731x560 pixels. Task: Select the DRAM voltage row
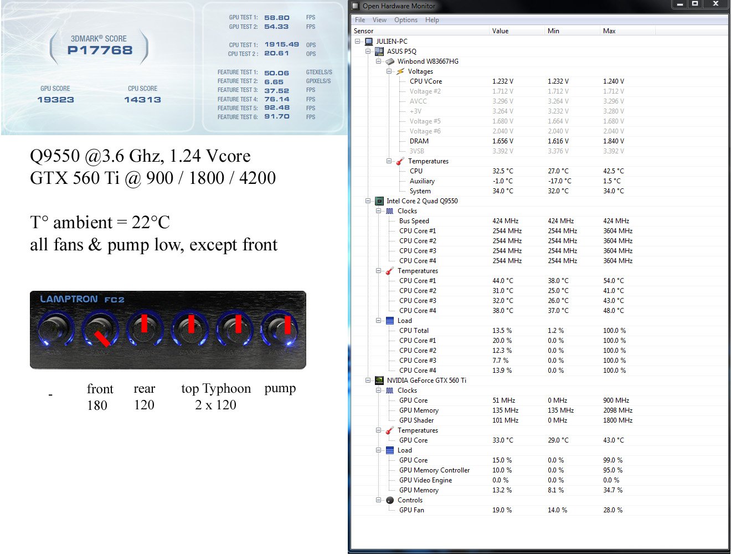coord(540,141)
